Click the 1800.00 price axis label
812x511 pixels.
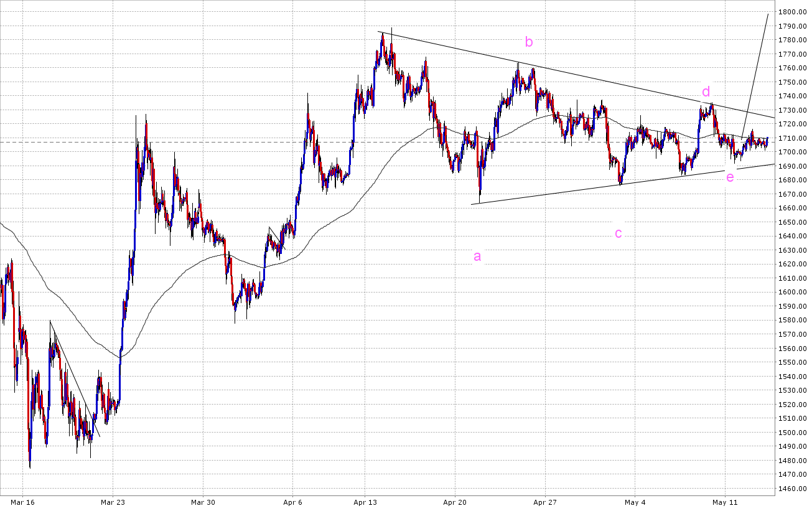click(x=794, y=12)
